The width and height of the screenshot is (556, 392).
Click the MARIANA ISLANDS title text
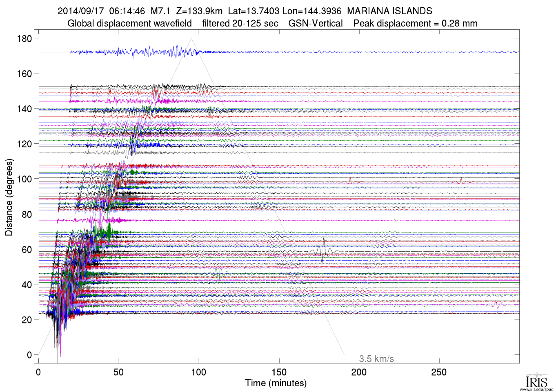tap(389, 11)
